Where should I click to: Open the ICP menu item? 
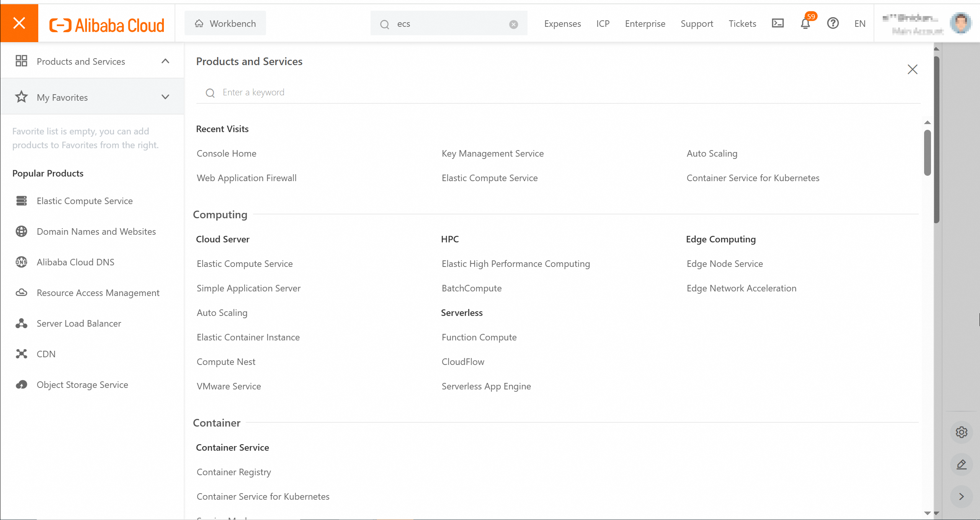[x=603, y=24]
